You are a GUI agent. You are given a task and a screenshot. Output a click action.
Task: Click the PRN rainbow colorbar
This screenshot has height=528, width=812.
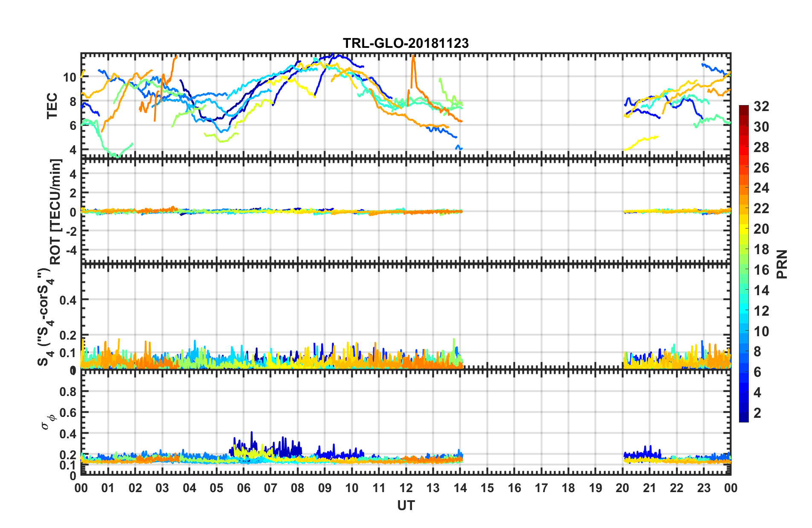pyautogui.click(x=744, y=264)
